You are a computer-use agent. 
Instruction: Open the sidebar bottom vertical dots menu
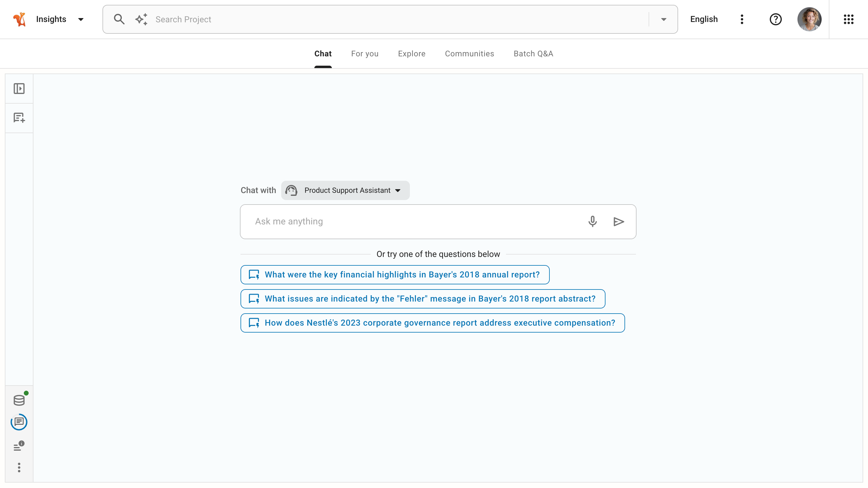(19, 468)
